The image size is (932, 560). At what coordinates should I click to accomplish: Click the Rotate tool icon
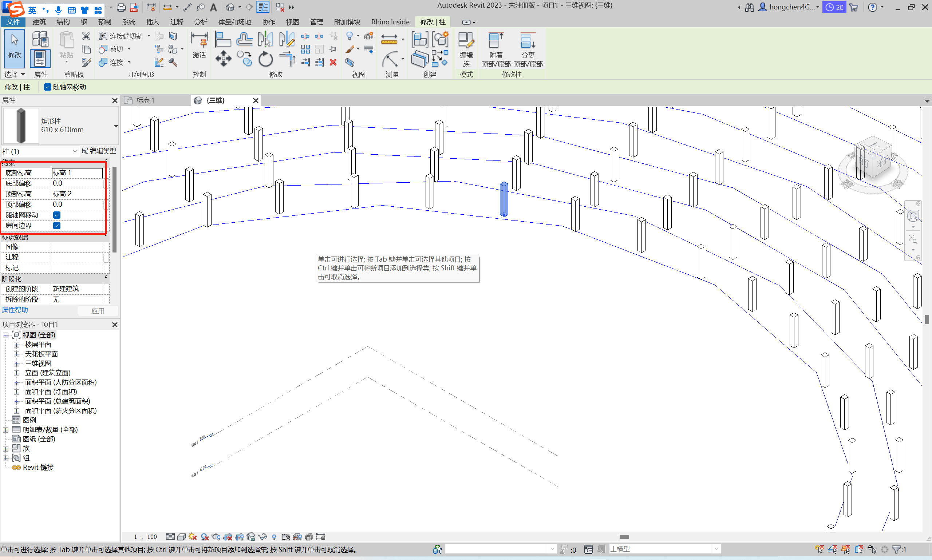pyautogui.click(x=265, y=59)
